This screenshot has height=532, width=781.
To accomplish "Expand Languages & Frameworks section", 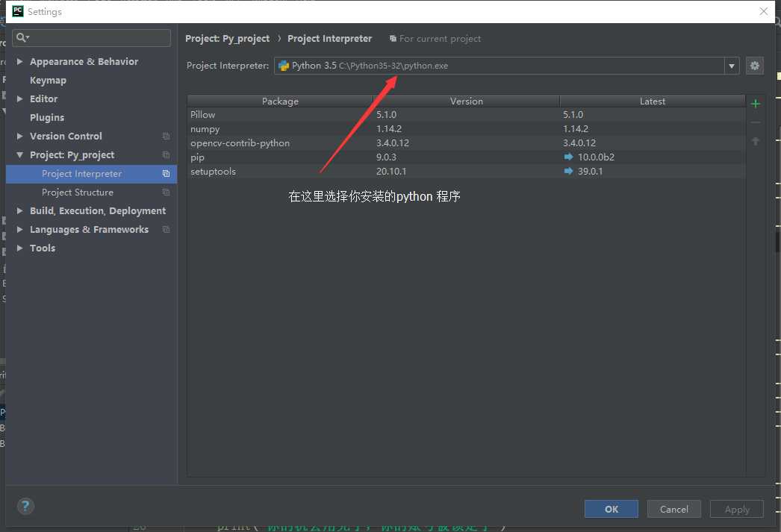I will tap(19, 229).
